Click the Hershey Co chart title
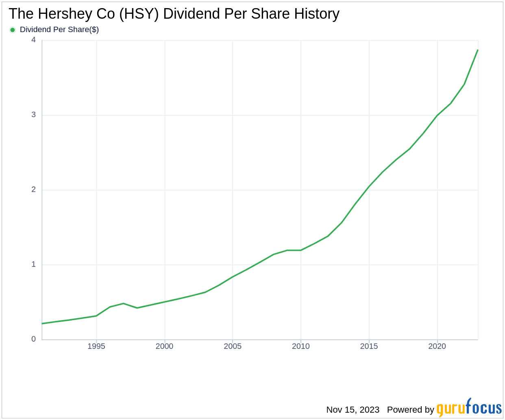Viewport: 505px width, 420px height. (x=174, y=14)
